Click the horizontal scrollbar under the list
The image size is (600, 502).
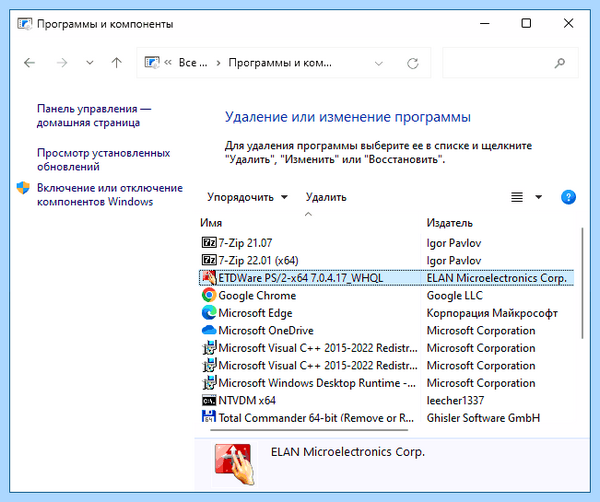[x=309, y=430]
